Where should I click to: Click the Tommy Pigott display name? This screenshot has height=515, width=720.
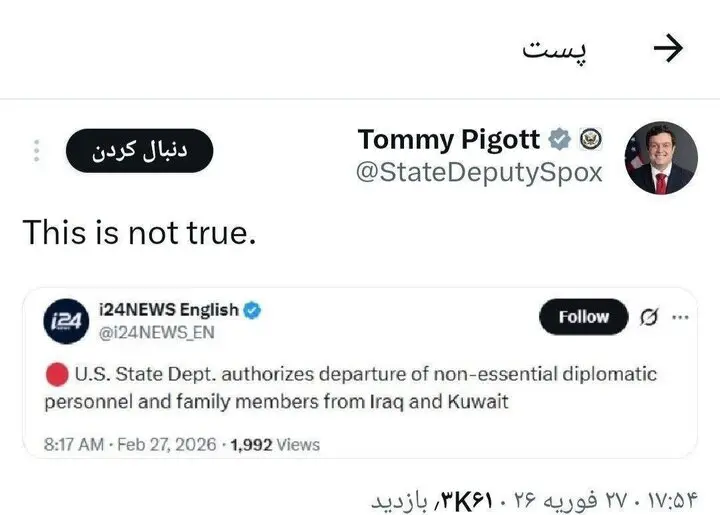point(449,139)
